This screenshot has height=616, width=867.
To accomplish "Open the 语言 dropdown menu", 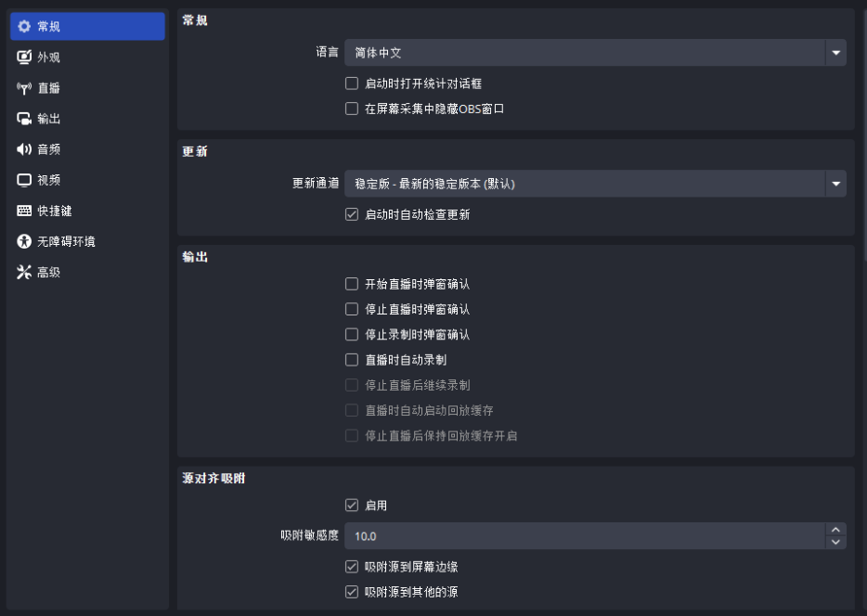I will (594, 53).
